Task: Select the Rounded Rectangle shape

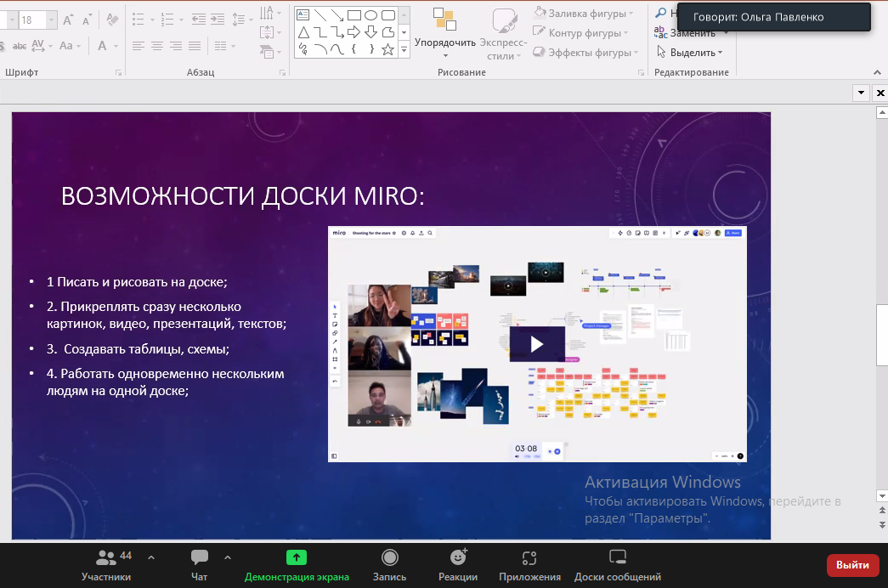Action: (x=388, y=15)
